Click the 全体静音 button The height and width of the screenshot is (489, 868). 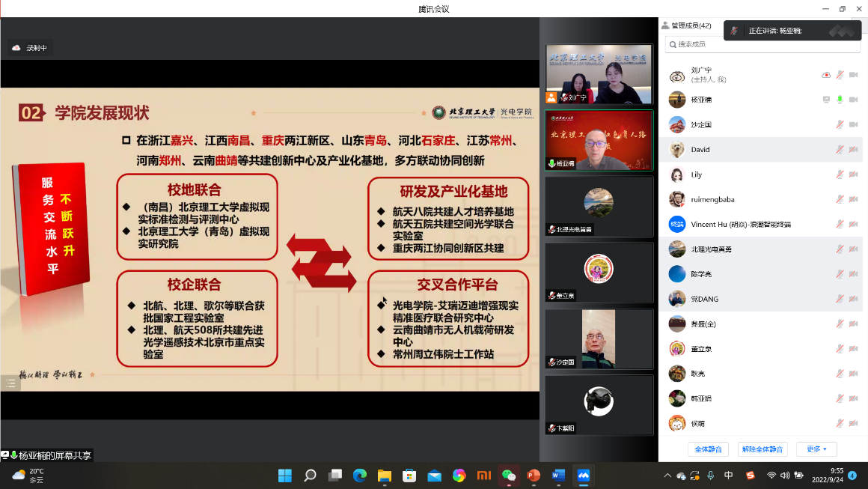pos(708,449)
